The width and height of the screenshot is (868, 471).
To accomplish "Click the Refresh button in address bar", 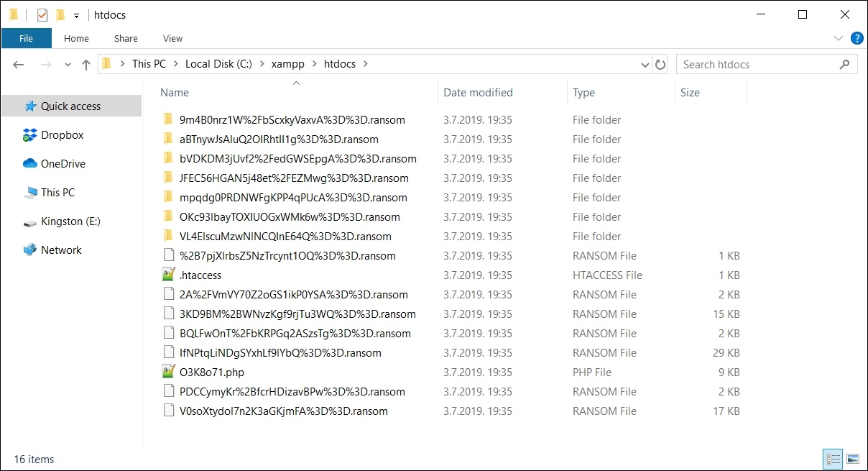I will pyautogui.click(x=660, y=64).
